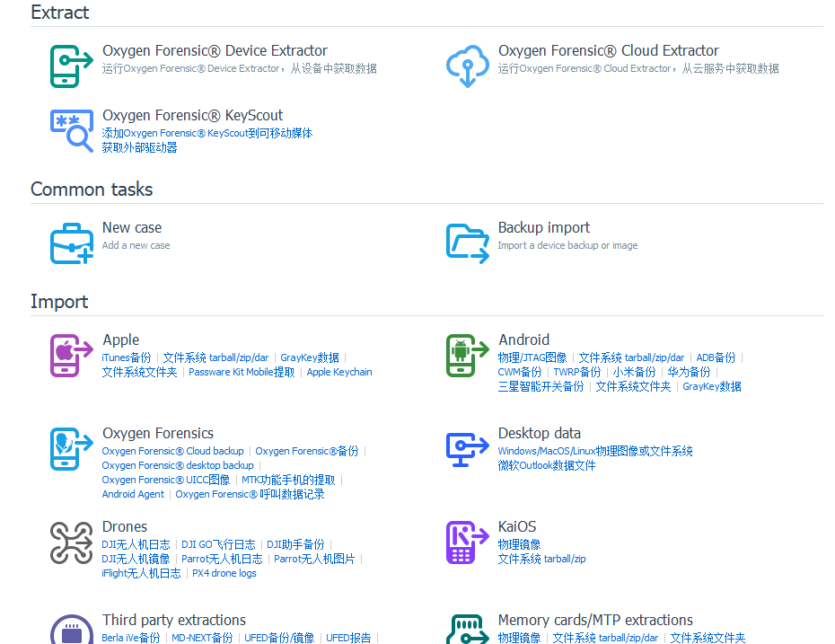This screenshot has width=835, height=644.
Task: Click the New case briefcase icon
Action: coord(72,243)
